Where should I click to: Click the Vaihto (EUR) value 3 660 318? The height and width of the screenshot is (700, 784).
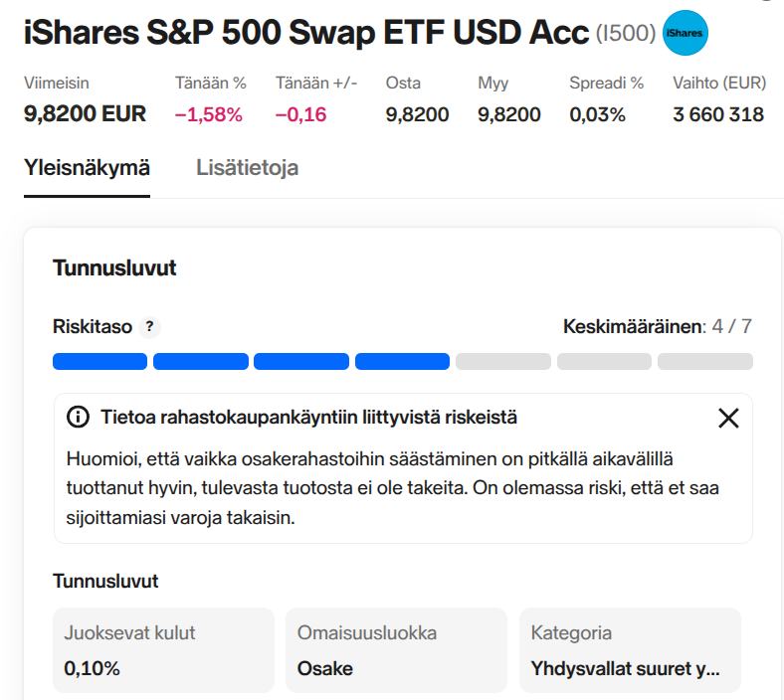pyautogui.click(x=717, y=114)
